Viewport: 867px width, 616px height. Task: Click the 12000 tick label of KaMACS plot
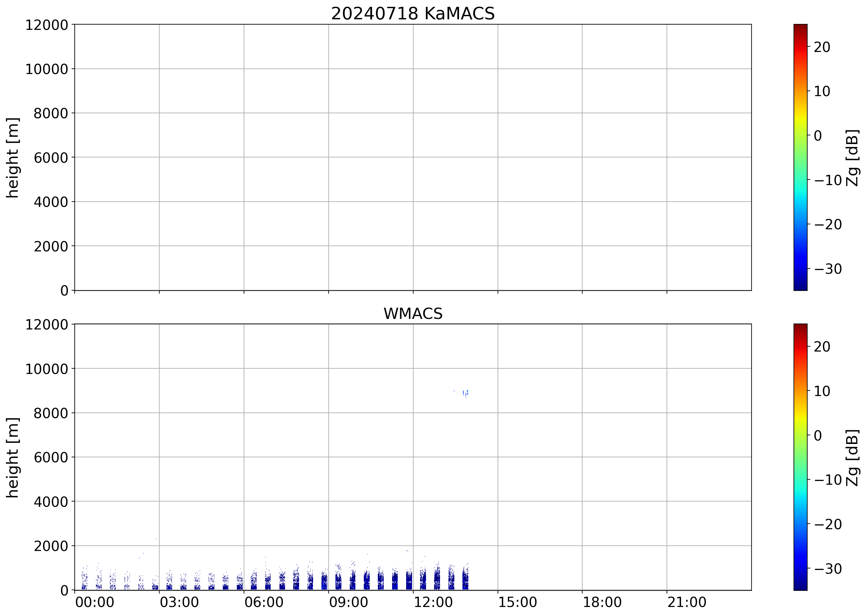pyautogui.click(x=46, y=25)
